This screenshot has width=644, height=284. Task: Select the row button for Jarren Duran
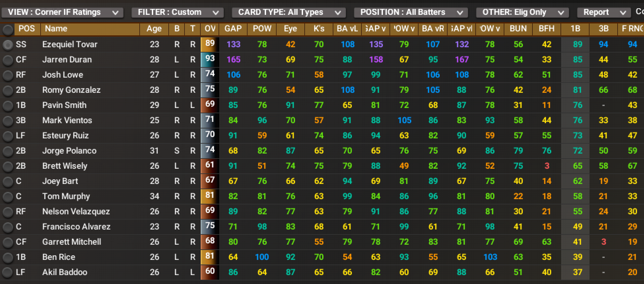8,60
